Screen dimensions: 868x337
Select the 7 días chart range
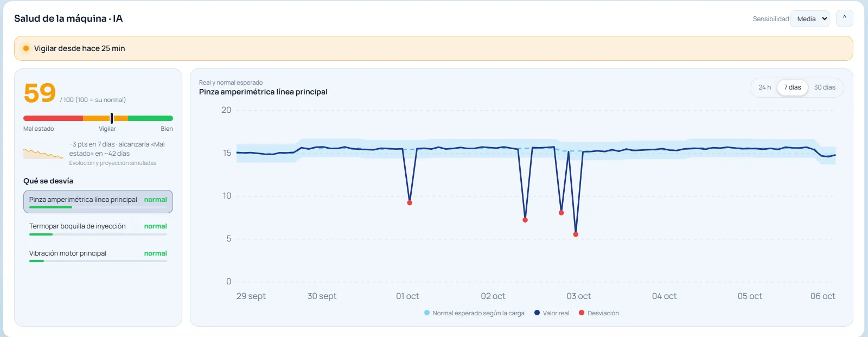[x=793, y=87]
